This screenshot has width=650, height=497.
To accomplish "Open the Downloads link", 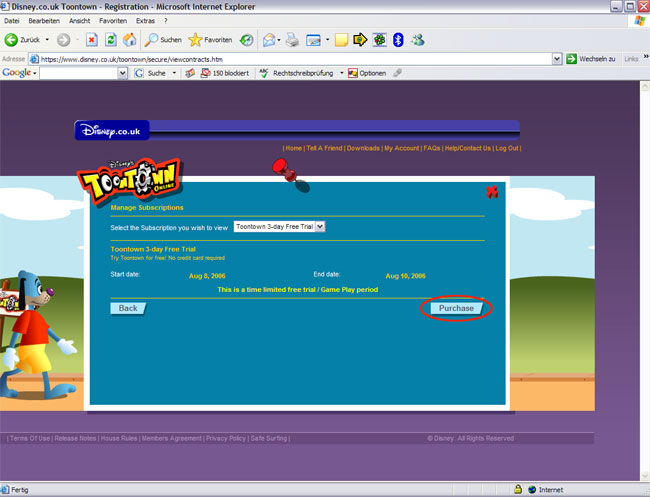I will click(363, 148).
